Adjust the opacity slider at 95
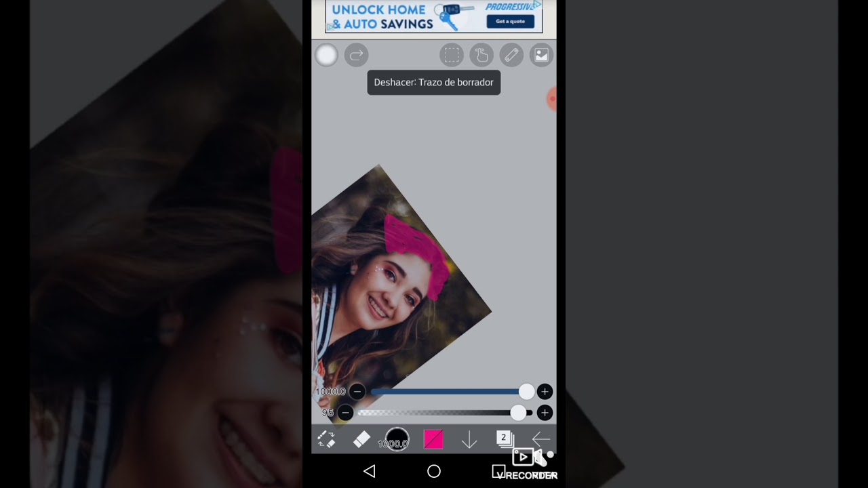 (445, 413)
